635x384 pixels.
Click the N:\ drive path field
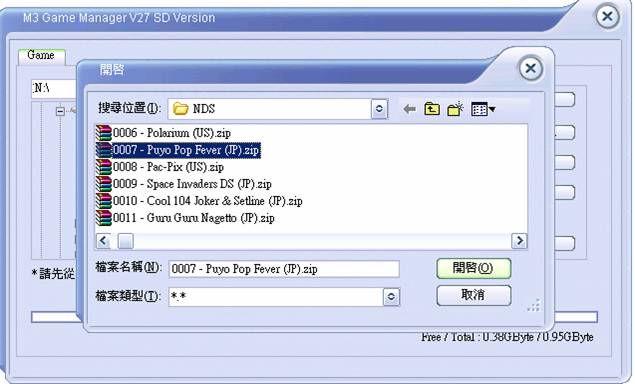(x=54, y=88)
